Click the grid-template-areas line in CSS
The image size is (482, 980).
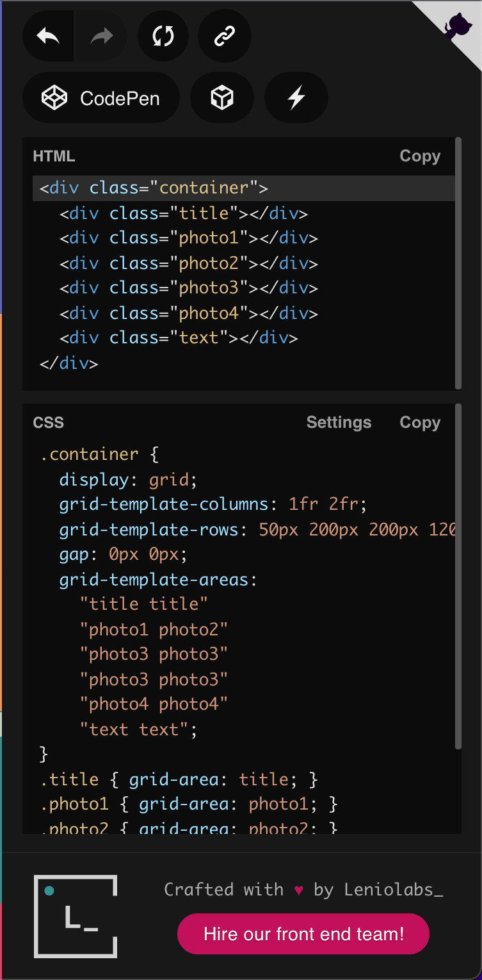click(x=158, y=580)
